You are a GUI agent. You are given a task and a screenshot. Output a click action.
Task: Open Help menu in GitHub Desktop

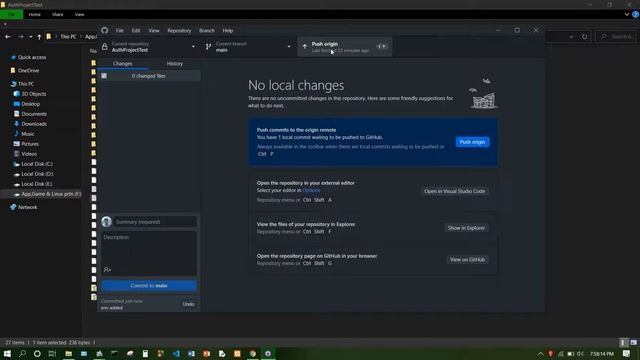(x=228, y=30)
